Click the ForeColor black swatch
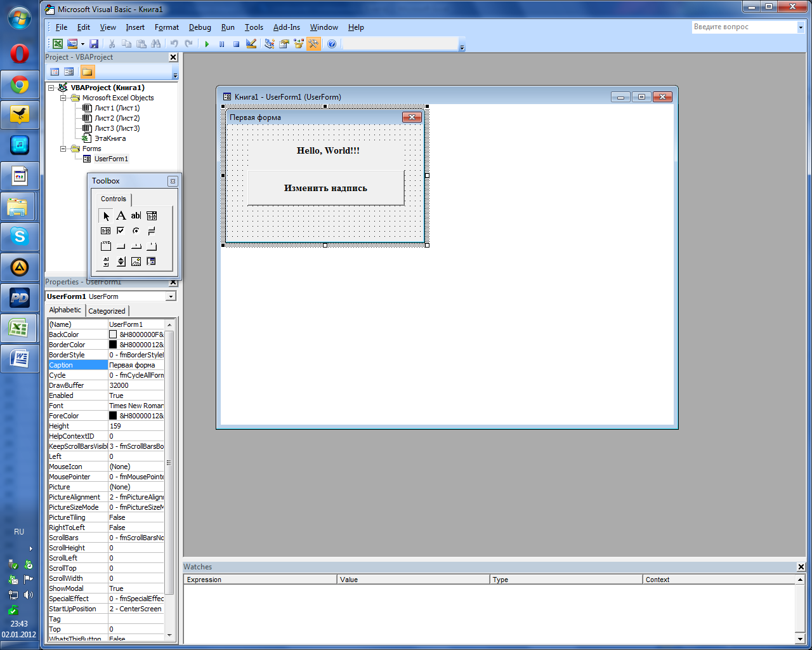The height and width of the screenshot is (650, 812). point(113,416)
